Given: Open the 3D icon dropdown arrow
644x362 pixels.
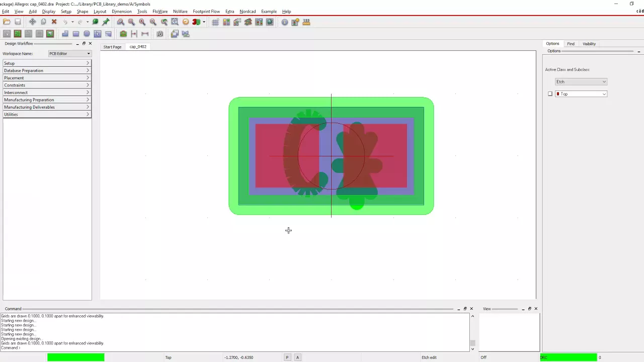Looking at the screenshot, I should pyautogui.click(x=204, y=22).
